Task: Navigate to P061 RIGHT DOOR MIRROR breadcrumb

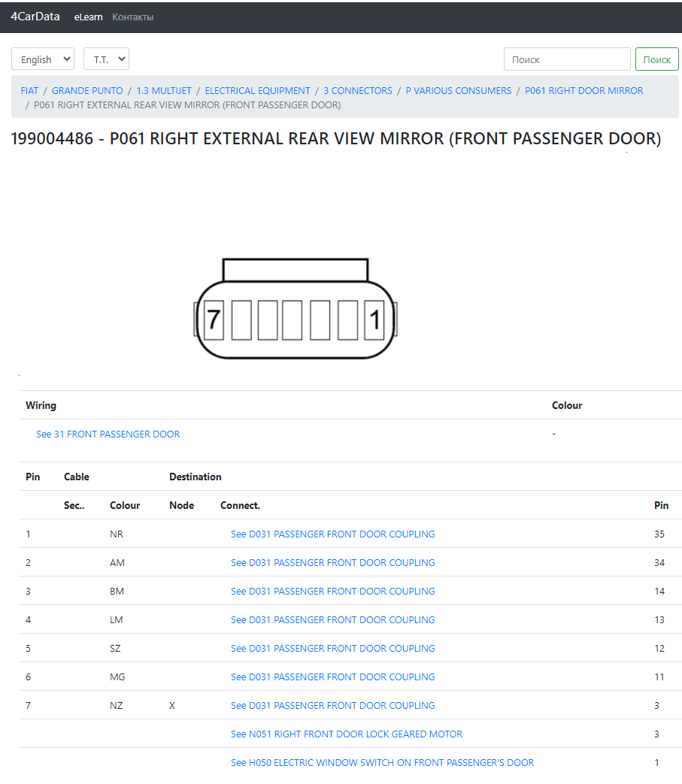Action: click(584, 90)
